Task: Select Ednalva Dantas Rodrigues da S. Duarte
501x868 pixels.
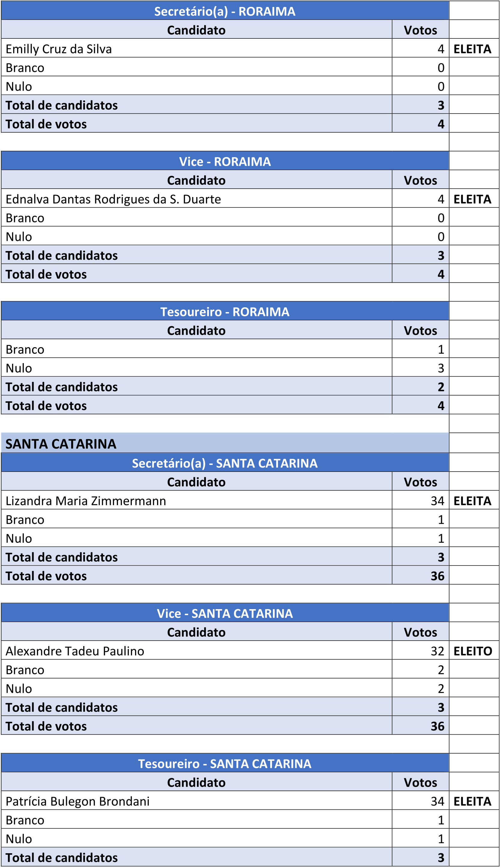Action: [113, 199]
